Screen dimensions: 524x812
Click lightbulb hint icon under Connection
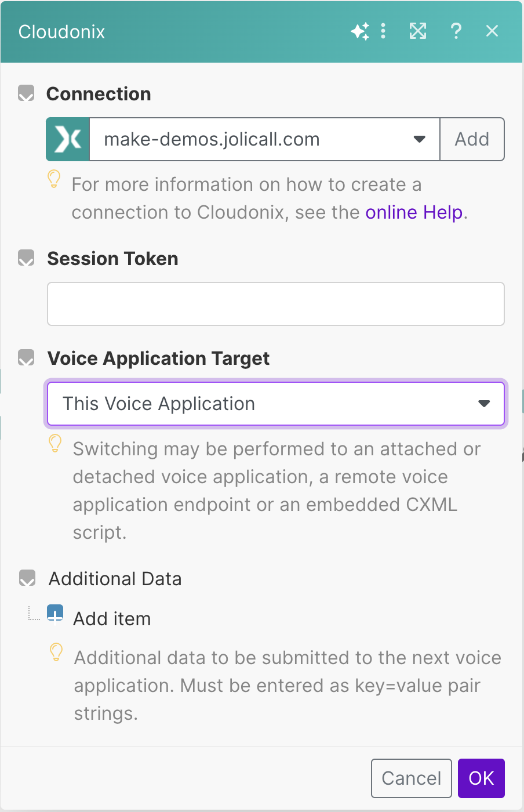(54, 179)
